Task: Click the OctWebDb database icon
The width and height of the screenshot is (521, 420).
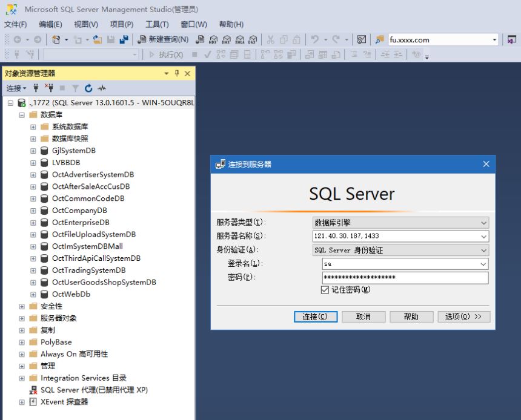Action: pos(44,294)
